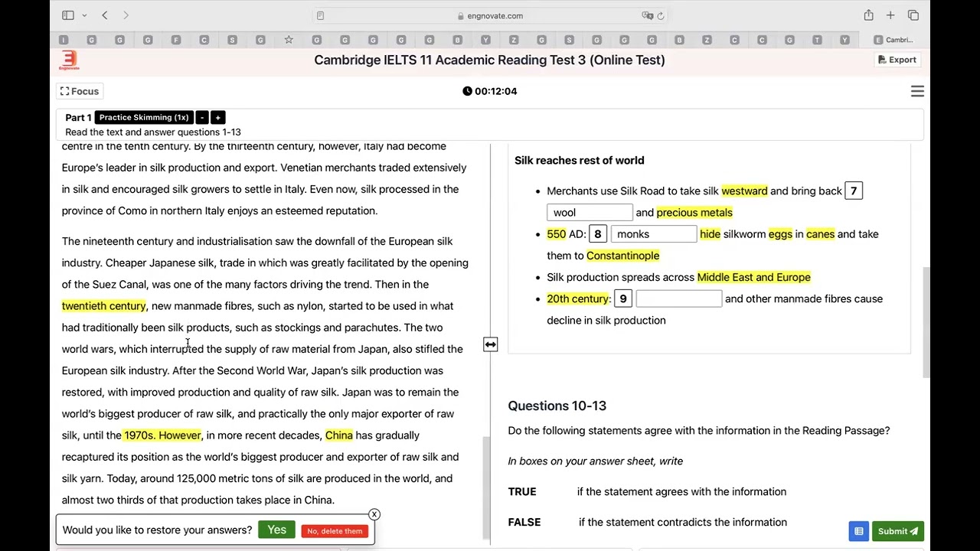Go back with the Safari back arrow
This screenshot has height=551, width=980.
tap(105, 15)
